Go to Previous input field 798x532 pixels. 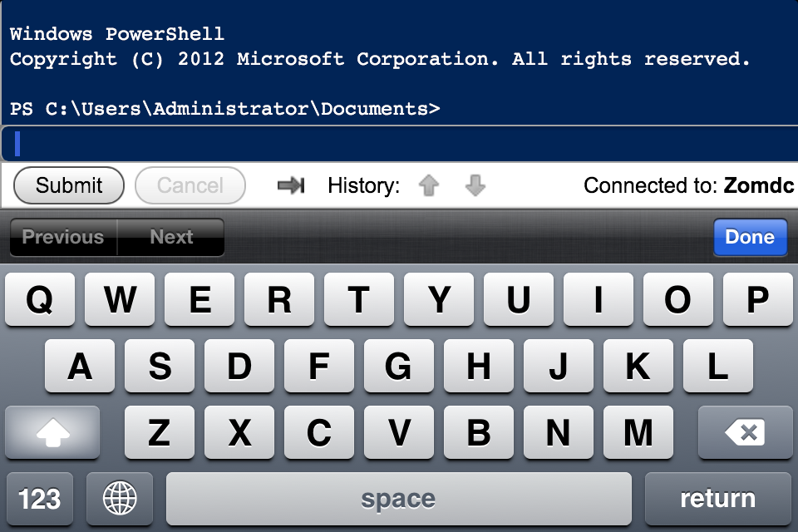(x=63, y=237)
